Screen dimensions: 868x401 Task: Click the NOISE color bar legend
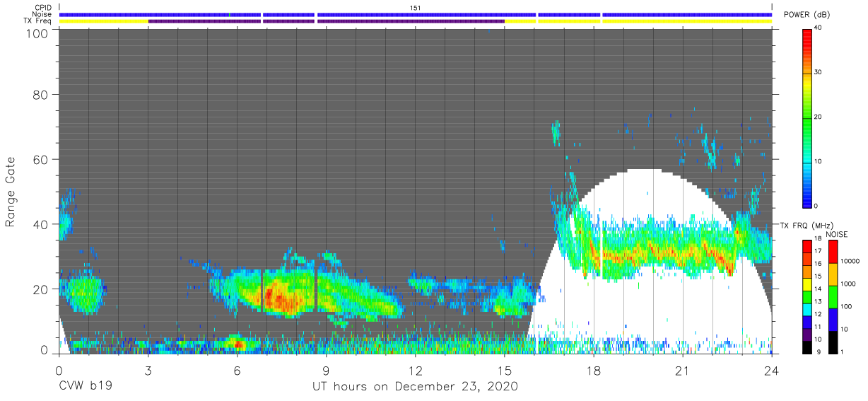point(833,296)
